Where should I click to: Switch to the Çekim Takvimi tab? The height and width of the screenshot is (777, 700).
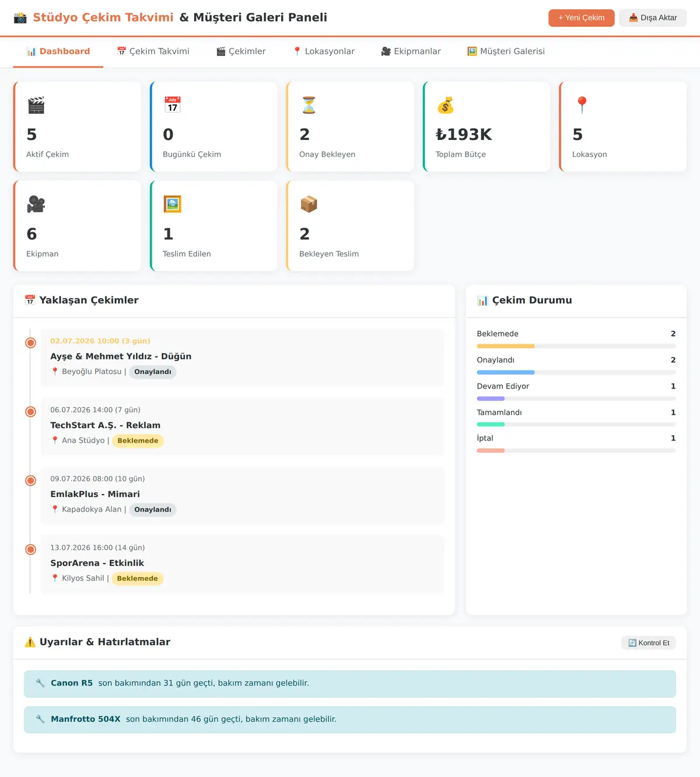[153, 51]
